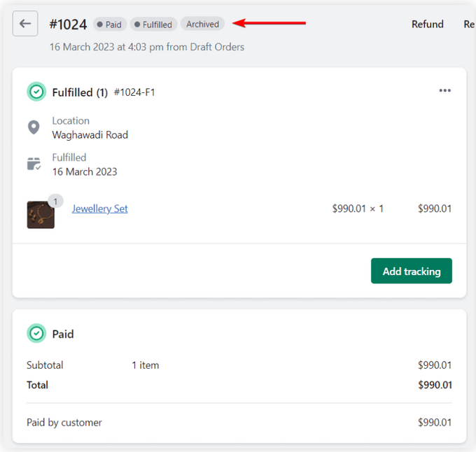The width and height of the screenshot is (476, 452).
Task: Click the location pin icon
Action: [x=34, y=127]
